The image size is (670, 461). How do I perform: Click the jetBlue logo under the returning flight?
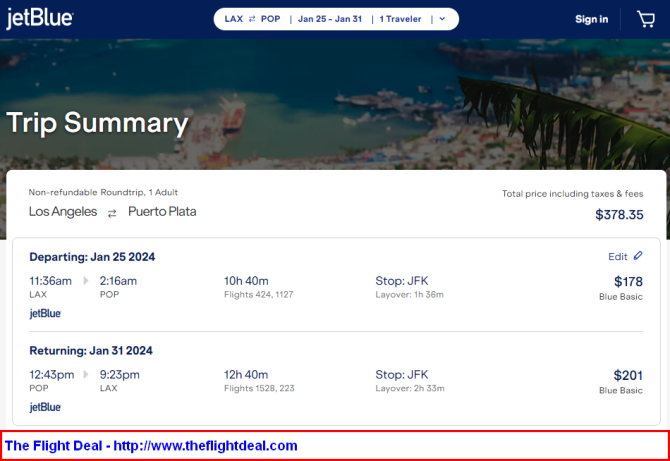pyautogui.click(x=45, y=407)
